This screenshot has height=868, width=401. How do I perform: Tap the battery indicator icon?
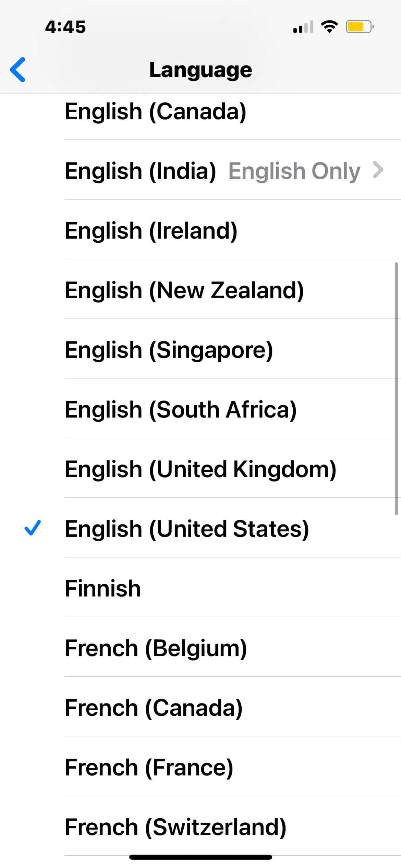click(359, 26)
